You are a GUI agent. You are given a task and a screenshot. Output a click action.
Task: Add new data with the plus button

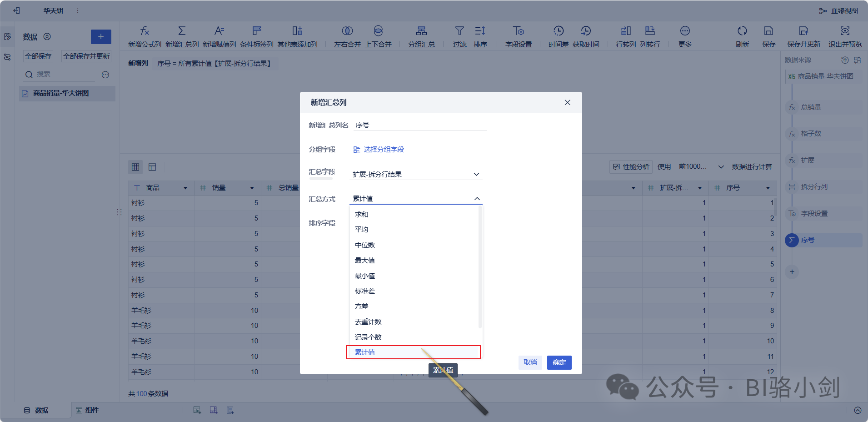[101, 37]
